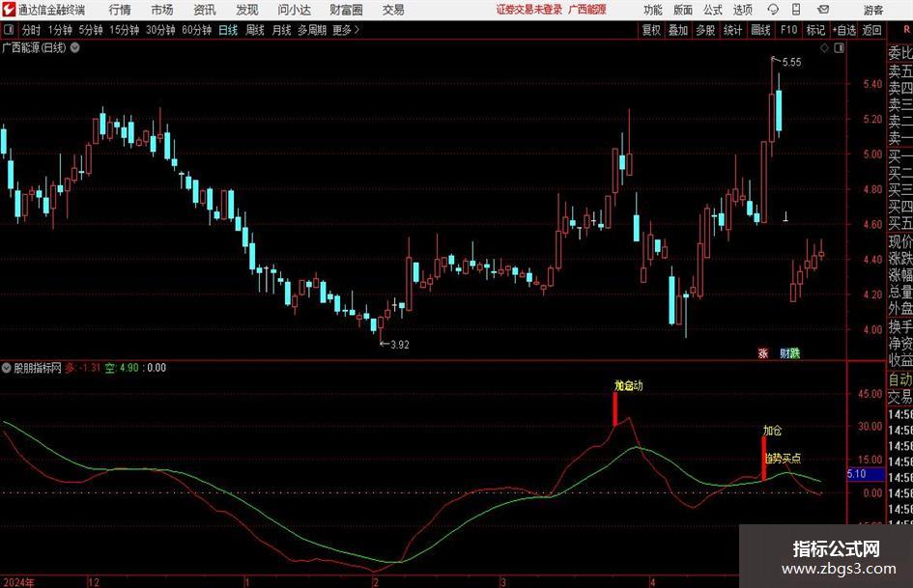Click the 叠加 overlay button
Image resolution: width=913 pixels, height=588 pixels.
678,30
